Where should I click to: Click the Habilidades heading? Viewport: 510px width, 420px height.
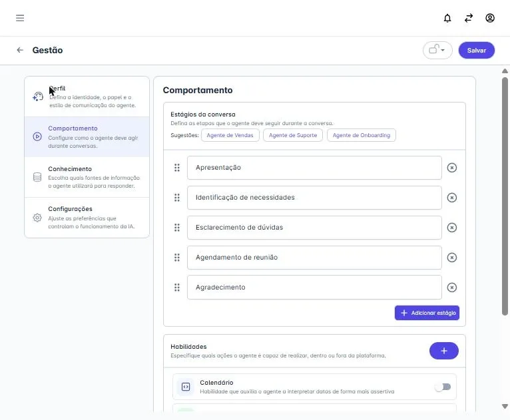point(188,347)
